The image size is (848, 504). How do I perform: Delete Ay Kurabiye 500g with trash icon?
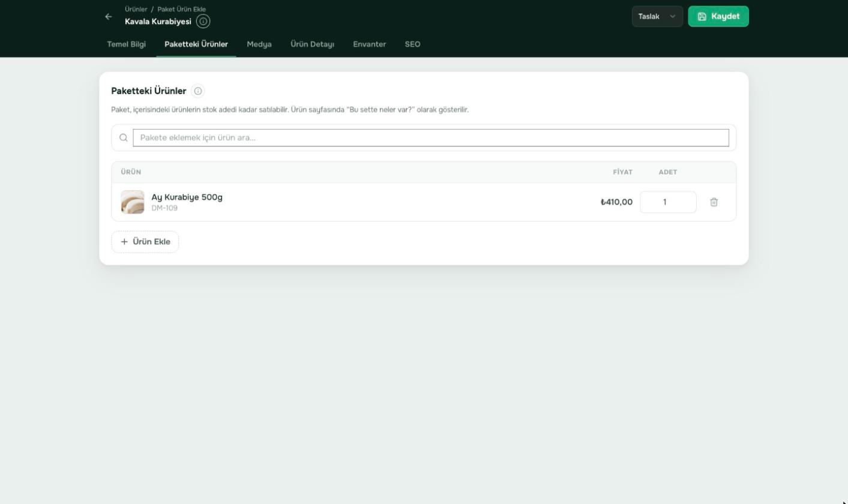714,202
